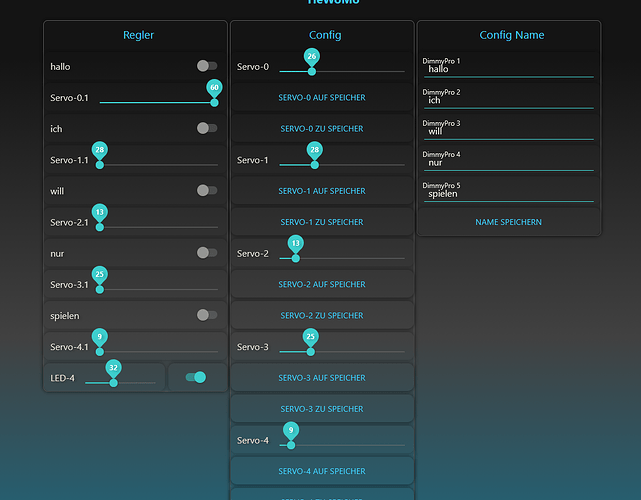Focus the DimmyPro 3 input field

[x=508, y=131]
